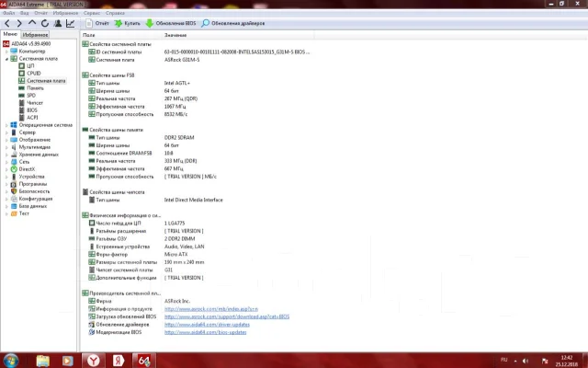
Task: Open File Explorer from the taskbar
Action: [x=43, y=361]
